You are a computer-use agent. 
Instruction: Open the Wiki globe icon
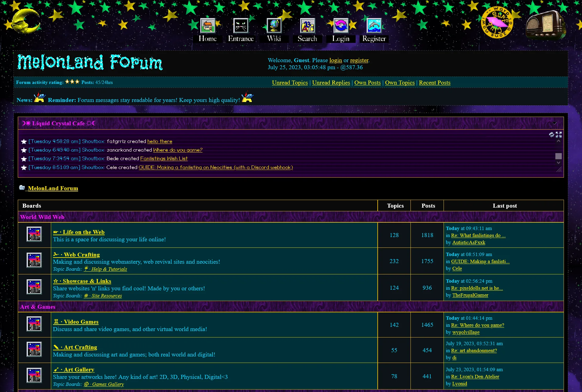(x=274, y=26)
